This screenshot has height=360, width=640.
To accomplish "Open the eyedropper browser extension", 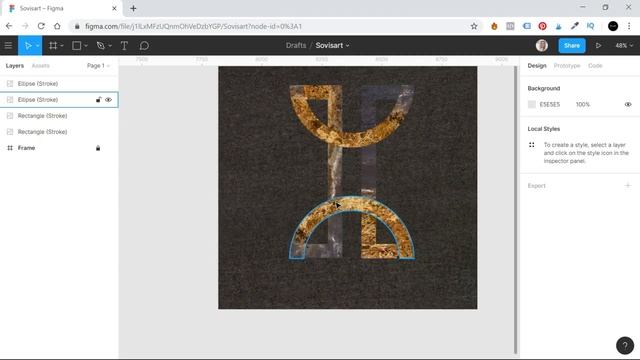I will click(x=575, y=26).
